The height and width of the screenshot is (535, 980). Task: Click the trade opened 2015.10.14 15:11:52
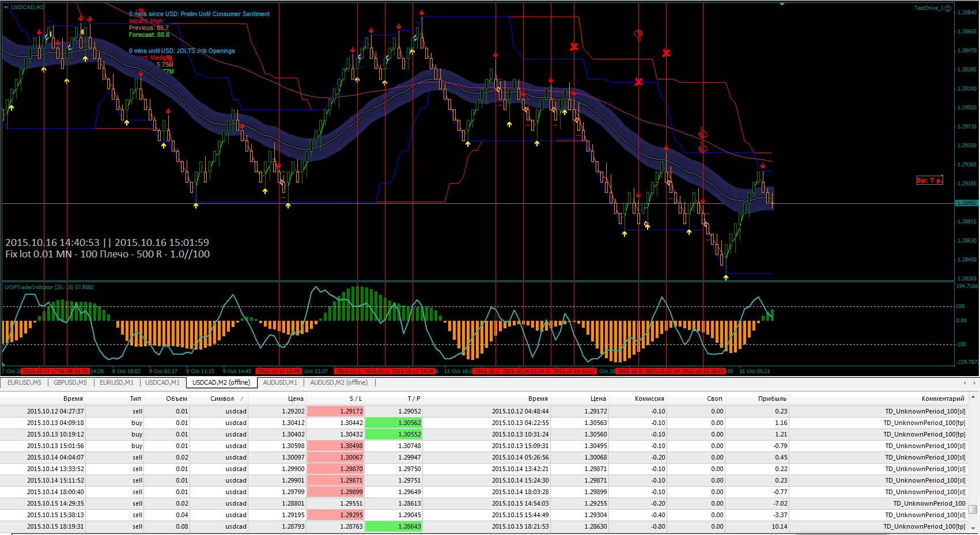pyautogui.click(x=484, y=480)
